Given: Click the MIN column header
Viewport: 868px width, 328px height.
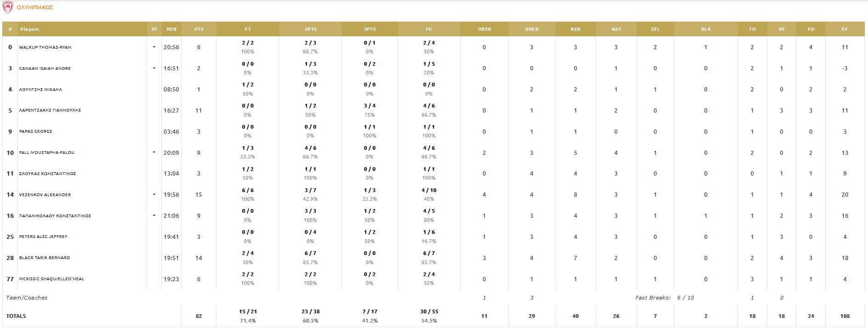Looking at the screenshot, I should 171,29.
